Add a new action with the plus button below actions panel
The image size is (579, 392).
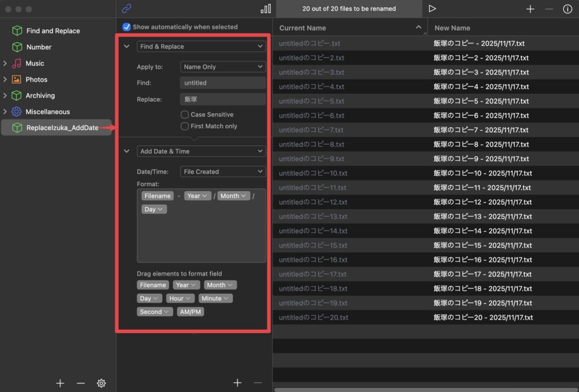pos(237,383)
